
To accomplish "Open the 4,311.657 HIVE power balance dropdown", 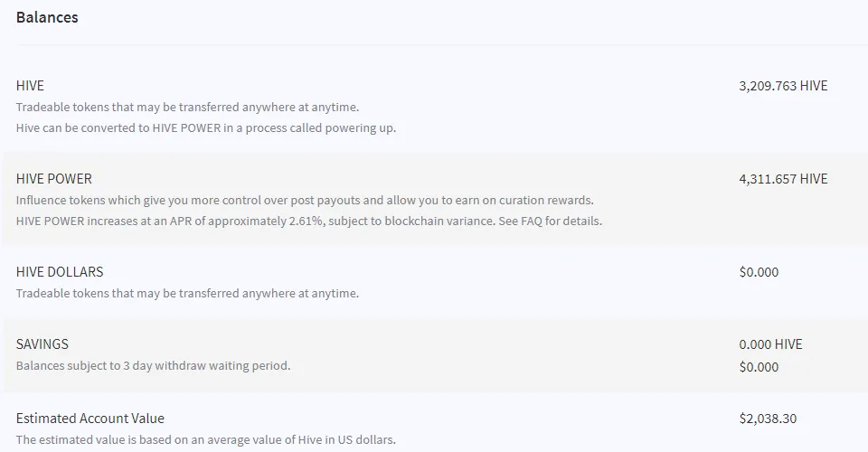I will coord(783,179).
